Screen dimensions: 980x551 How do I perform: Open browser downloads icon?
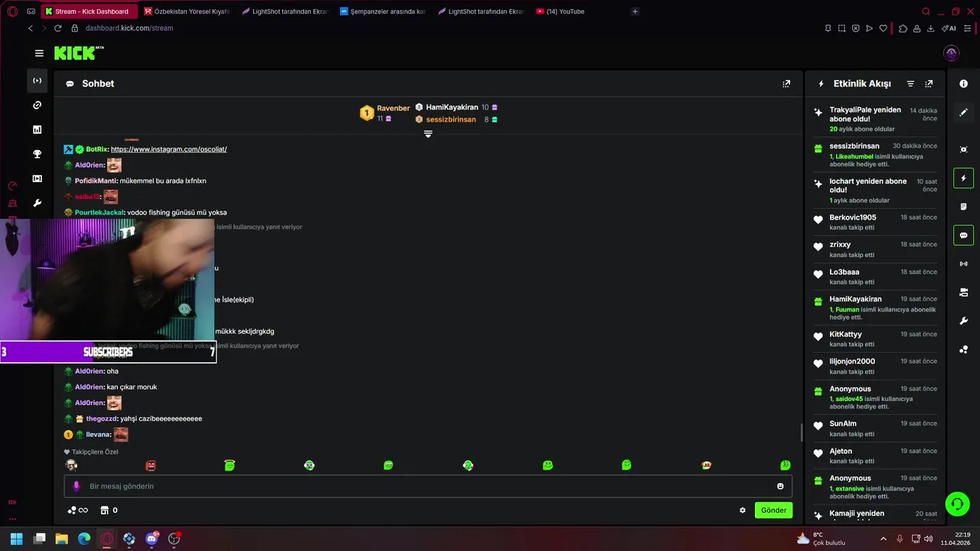[930, 28]
